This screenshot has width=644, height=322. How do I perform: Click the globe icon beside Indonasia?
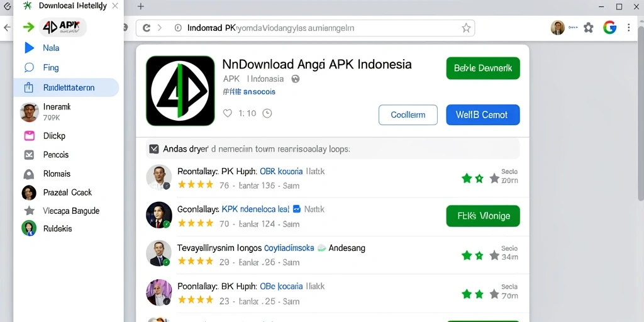pos(295,79)
